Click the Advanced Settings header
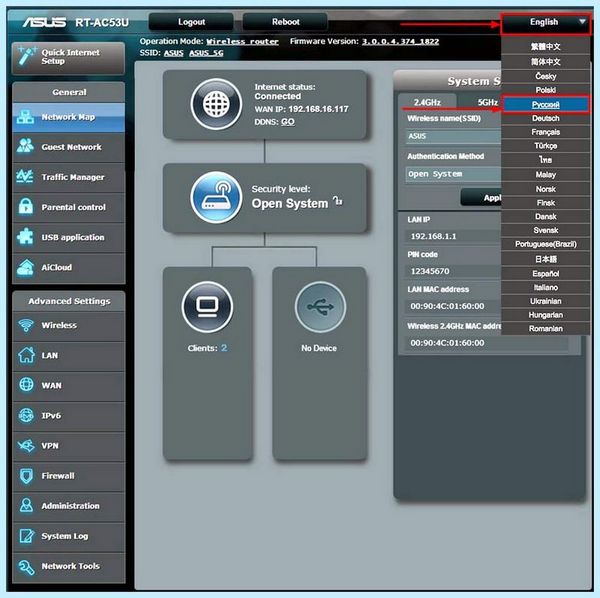The height and width of the screenshot is (598, 600). click(69, 301)
